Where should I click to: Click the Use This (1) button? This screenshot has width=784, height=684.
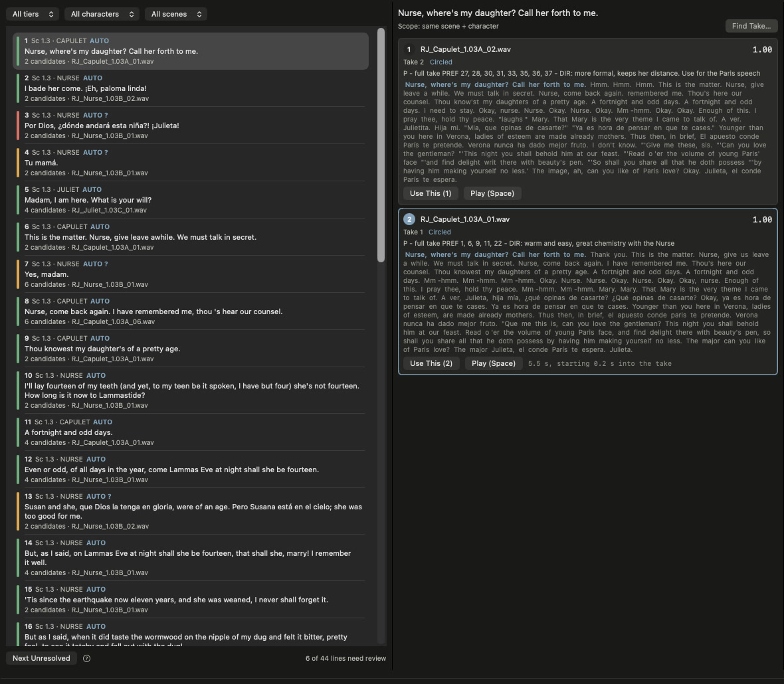431,193
